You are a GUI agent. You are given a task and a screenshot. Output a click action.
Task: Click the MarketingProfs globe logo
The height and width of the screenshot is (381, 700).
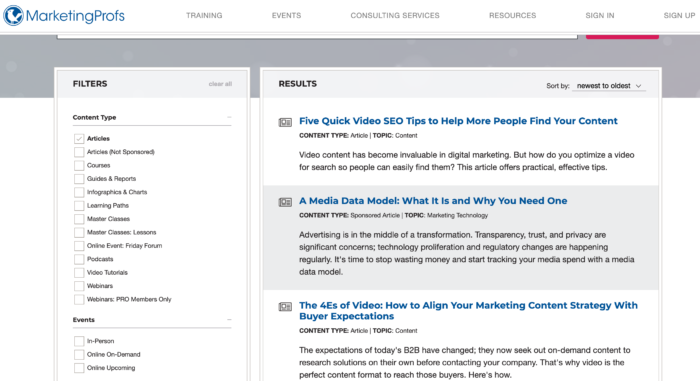13,16
